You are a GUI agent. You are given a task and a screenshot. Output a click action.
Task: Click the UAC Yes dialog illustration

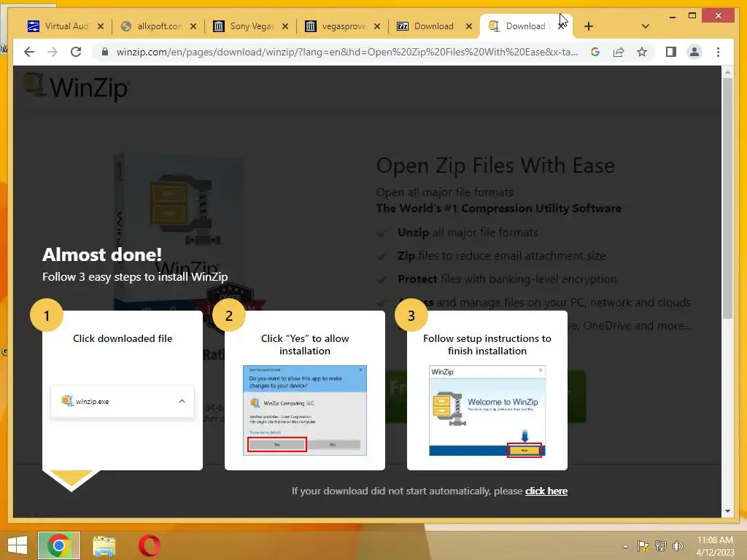pos(305,410)
